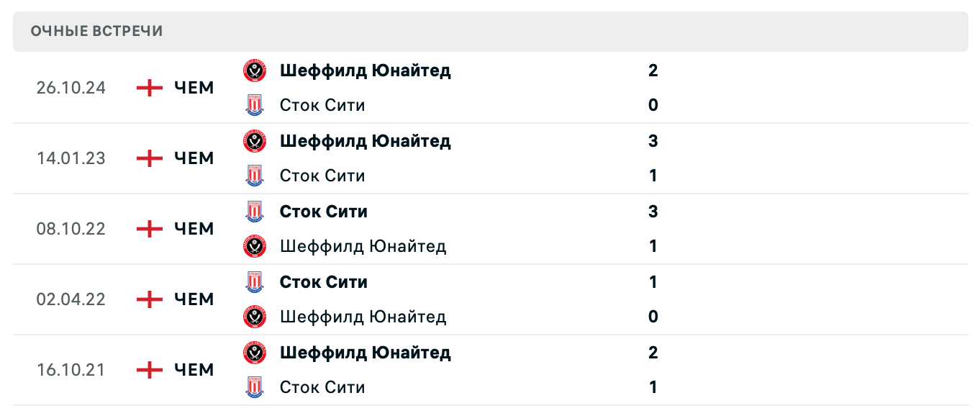Click the ЧЕМ league label in 16.10.21 row
This screenshot has height=416, width=980.
pyautogui.click(x=194, y=370)
